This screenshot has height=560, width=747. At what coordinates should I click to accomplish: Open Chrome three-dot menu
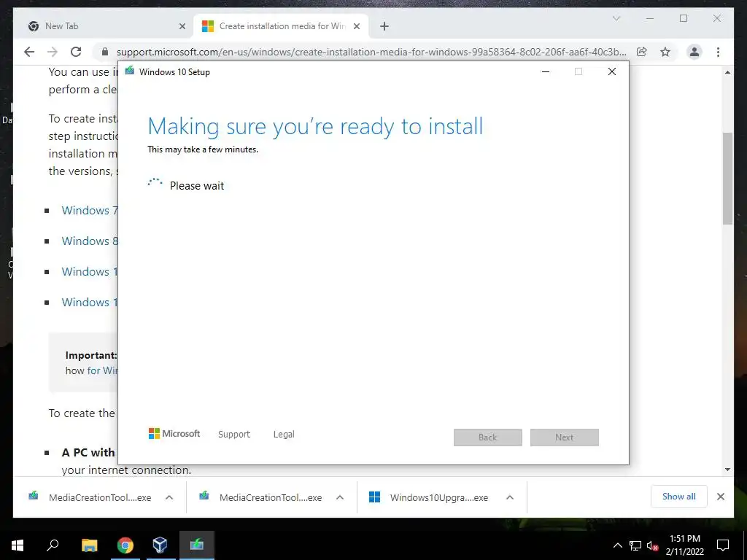pyautogui.click(x=718, y=52)
